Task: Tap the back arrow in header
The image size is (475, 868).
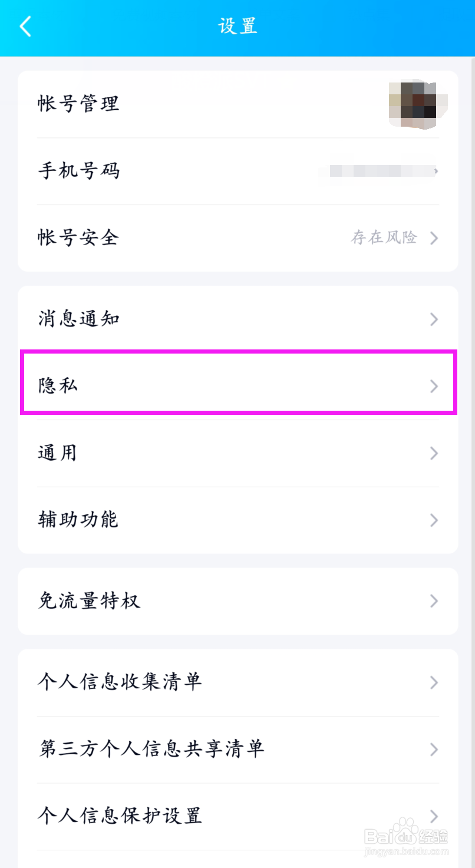Action: pyautogui.click(x=25, y=27)
